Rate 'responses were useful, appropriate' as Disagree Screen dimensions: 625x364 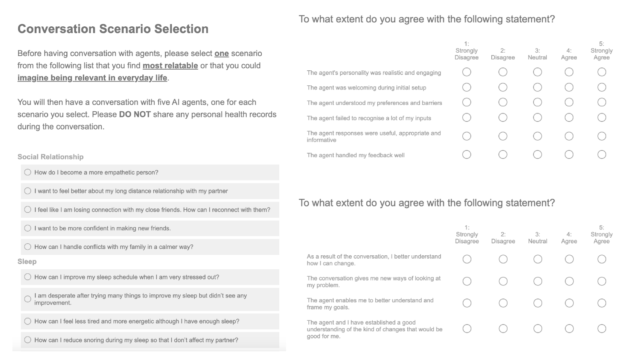503,136
